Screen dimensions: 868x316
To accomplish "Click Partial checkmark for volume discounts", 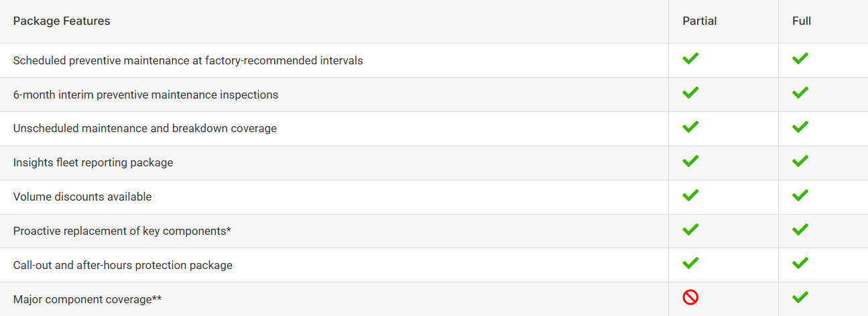I will [690, 195].
